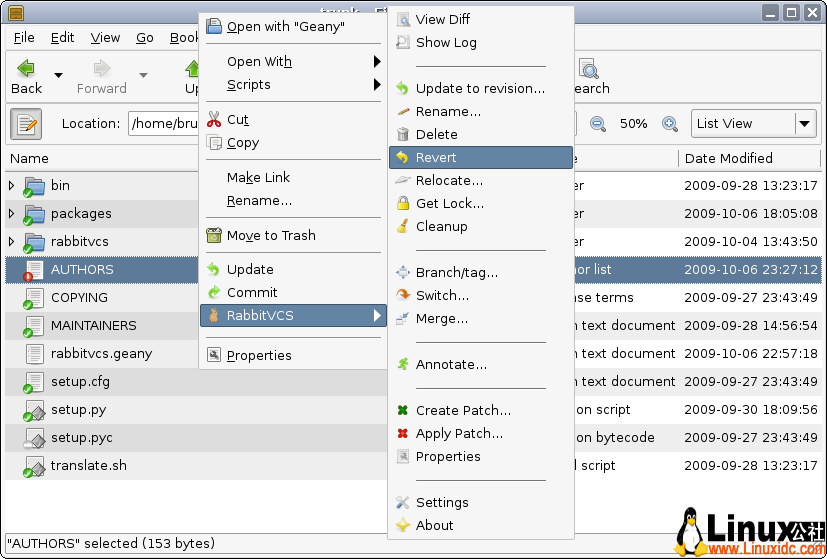Image resolution: width=827 pixels, height=559 pixels.
Task: Expand the bin folder tree arrow
Action: point(12,186)
